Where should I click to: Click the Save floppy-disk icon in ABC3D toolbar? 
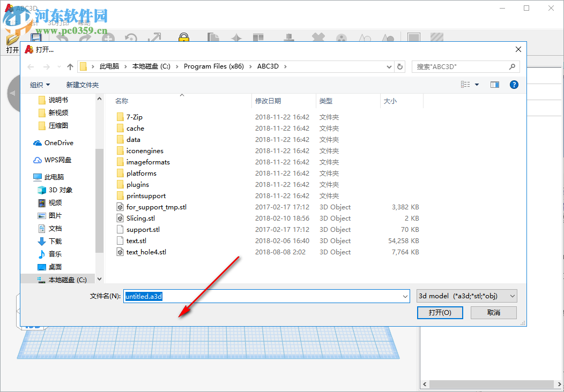(x=35, y=37)
